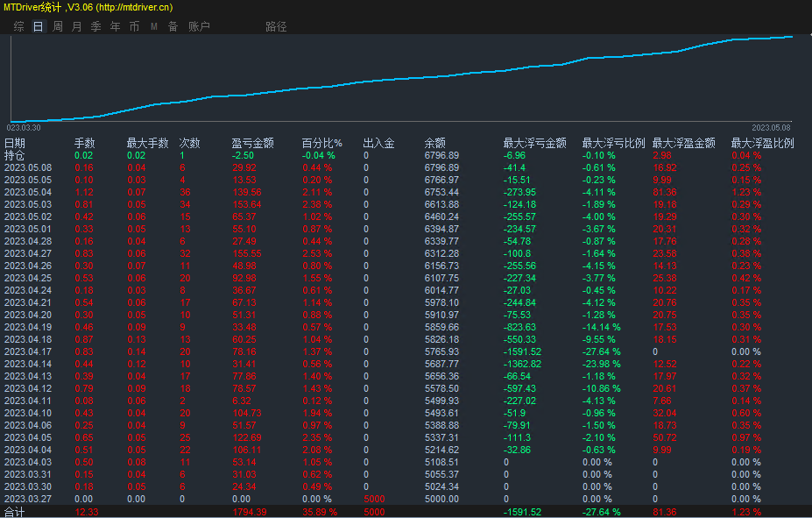The height and width of the screenshot is (518, 812).
Task: Select the 2023.04.11 date row
Action: tap(406, 401)
